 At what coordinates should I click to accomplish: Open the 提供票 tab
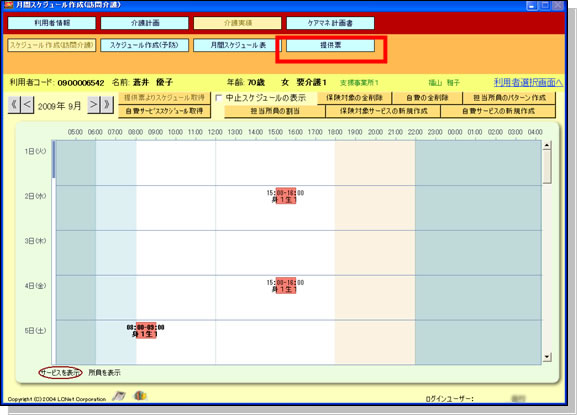330,45
